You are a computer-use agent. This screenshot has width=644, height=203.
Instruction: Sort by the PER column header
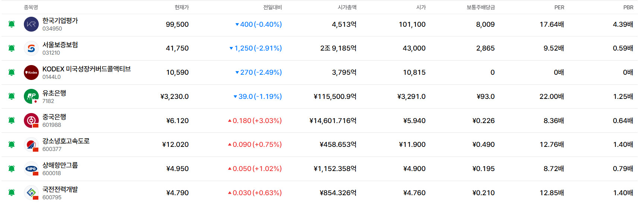(559, 7)
